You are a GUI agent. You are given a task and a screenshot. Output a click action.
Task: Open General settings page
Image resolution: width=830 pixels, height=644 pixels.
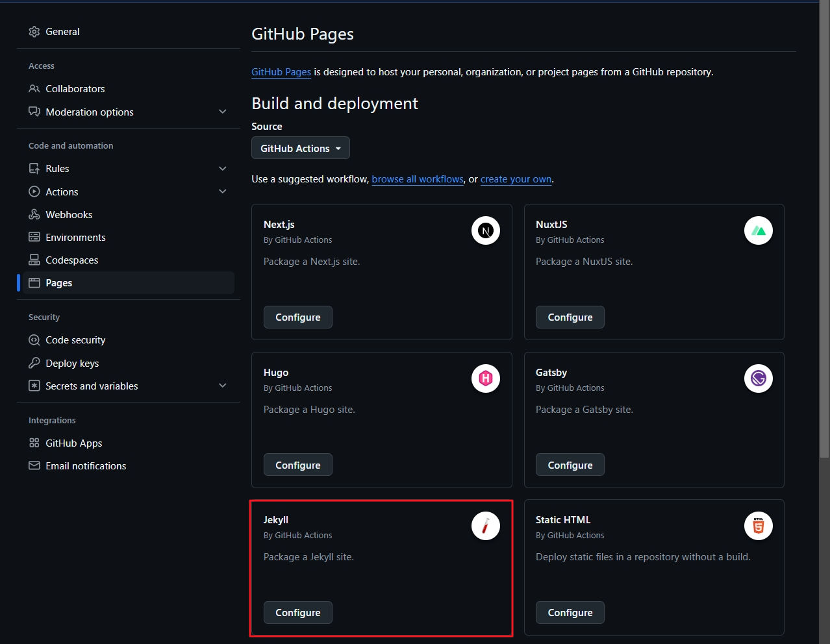pyautogui.click(x=129, y=32)
